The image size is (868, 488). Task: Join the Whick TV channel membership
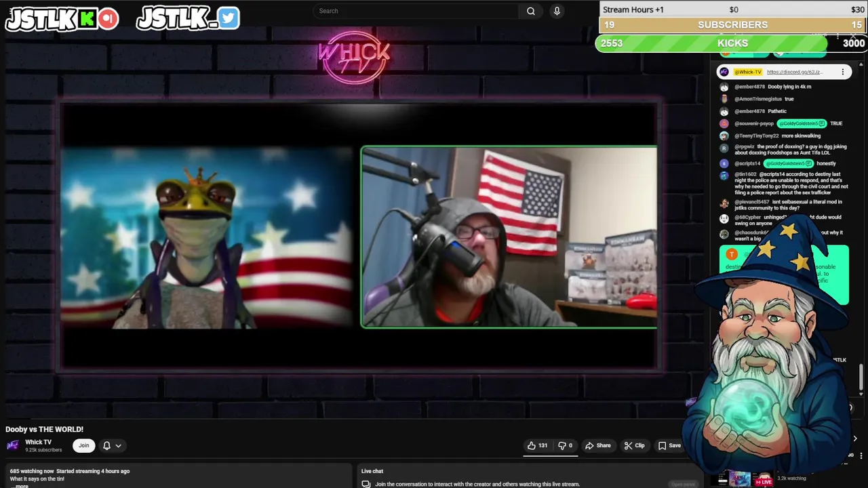point(83,445)
